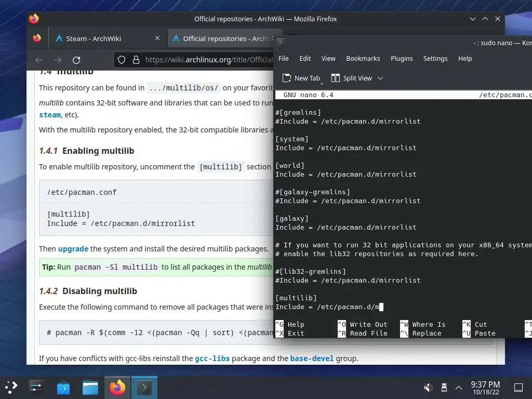This screenshot has width=532, height=399.
Task: Click the Replace shortcut label in nano
Action: tap(427, 333)
